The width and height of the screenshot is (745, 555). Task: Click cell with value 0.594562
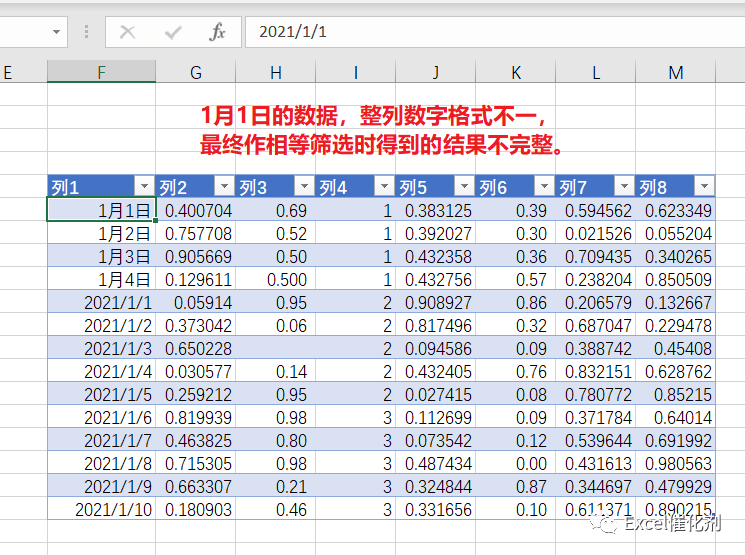pos(595,210)
